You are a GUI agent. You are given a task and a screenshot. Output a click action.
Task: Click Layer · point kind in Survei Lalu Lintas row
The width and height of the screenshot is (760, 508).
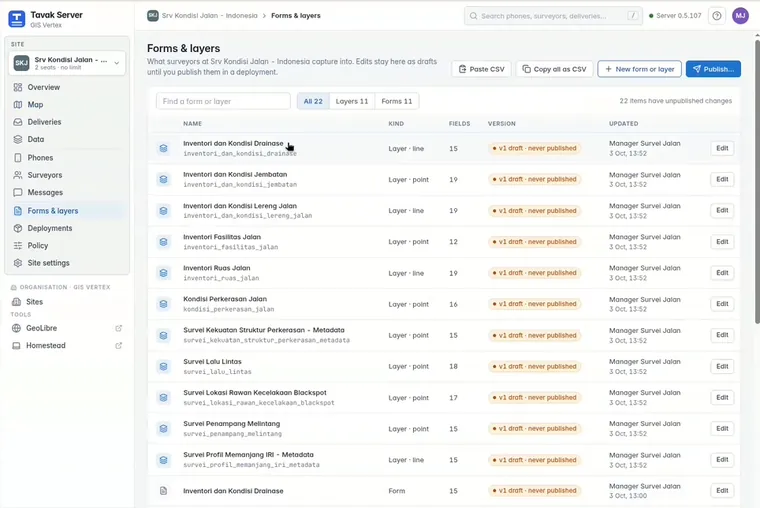click(x=408, y=366)
